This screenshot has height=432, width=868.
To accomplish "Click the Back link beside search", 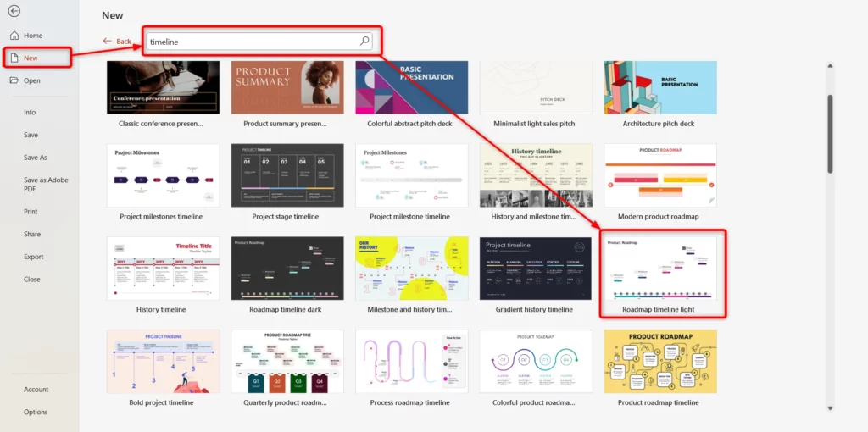I will [x=124, y=42].
